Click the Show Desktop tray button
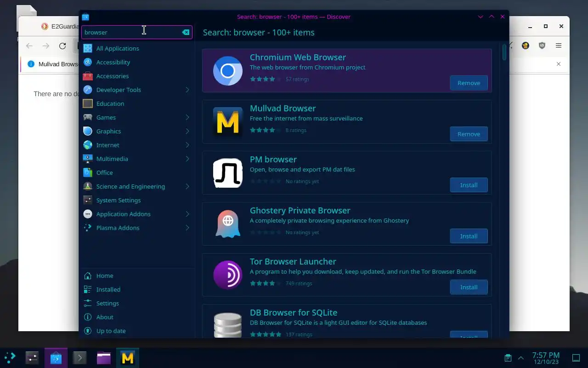 click(x=576, y=357)
